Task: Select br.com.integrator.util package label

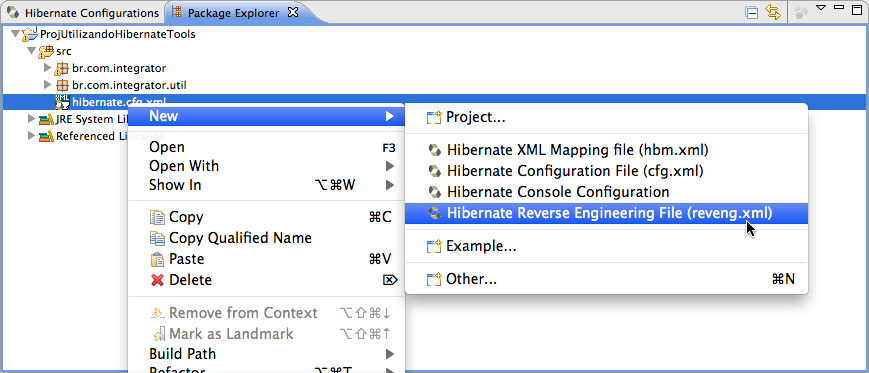Action: pyautogui.click(x=129, y=85)
